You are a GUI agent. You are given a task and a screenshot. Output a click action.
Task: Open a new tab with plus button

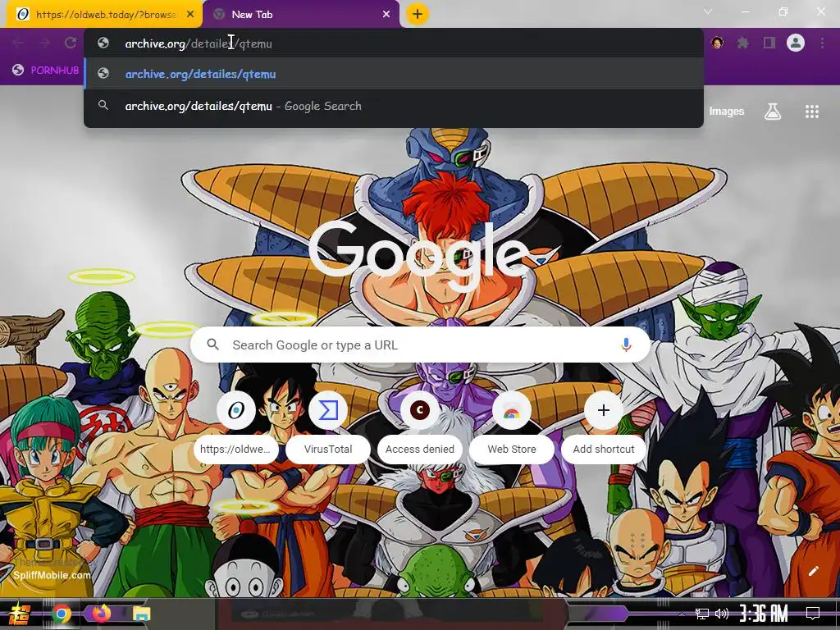pos(418,14)
